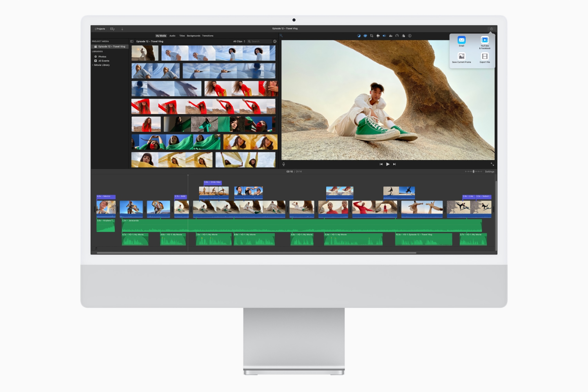Click the media browser layout icon
This screenshot has height=392, width=588.
[112, 29]
